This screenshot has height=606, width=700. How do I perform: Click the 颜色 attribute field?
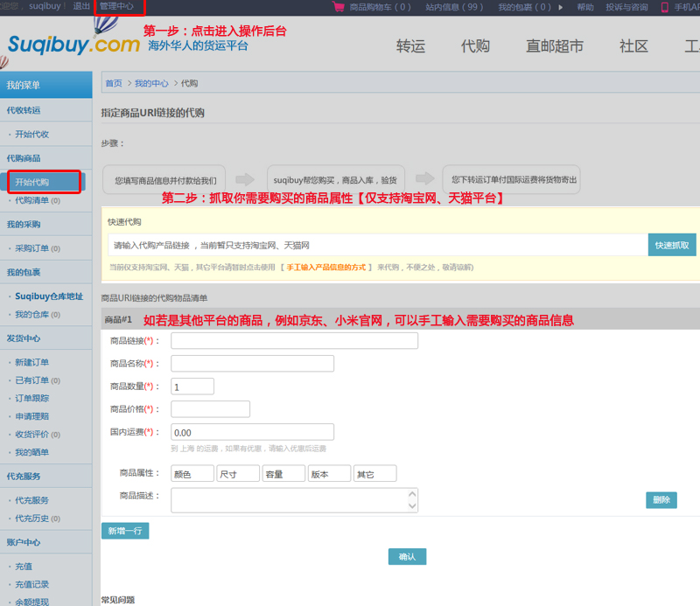click(x=192, y=474)
